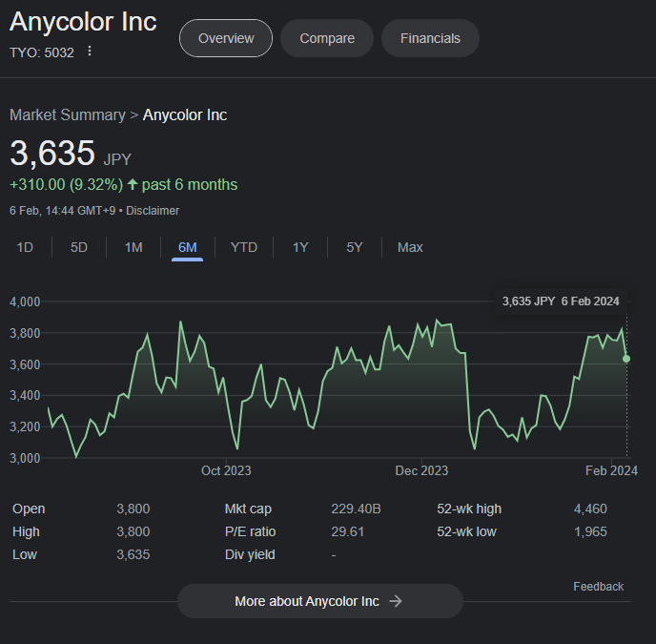Open the Disclaimer link
The width and height of the screenshot is (656, 644).
pos(153,211)
